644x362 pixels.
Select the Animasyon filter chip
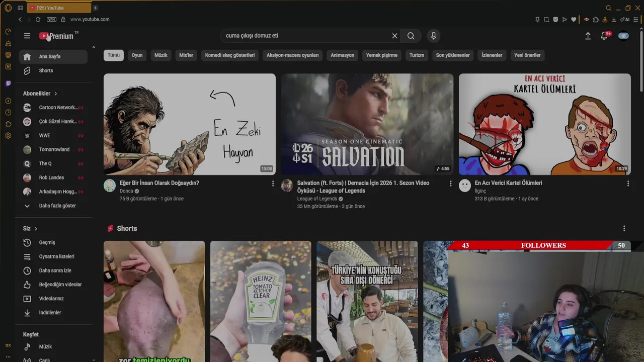coord(343,55)
